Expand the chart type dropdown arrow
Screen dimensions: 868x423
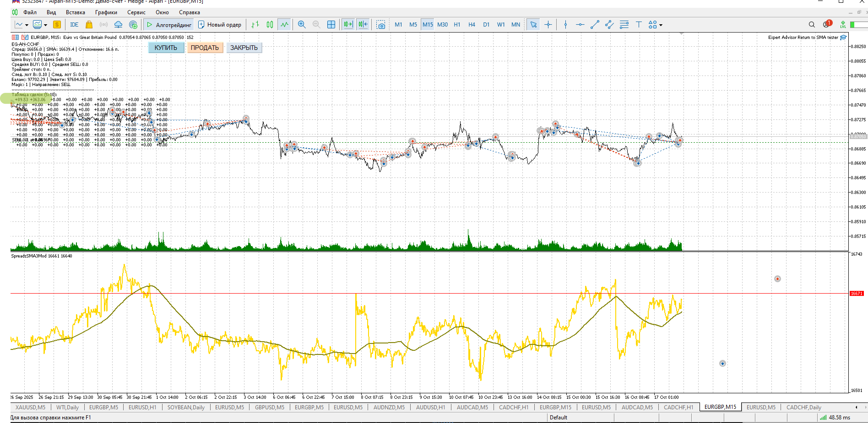27,25
